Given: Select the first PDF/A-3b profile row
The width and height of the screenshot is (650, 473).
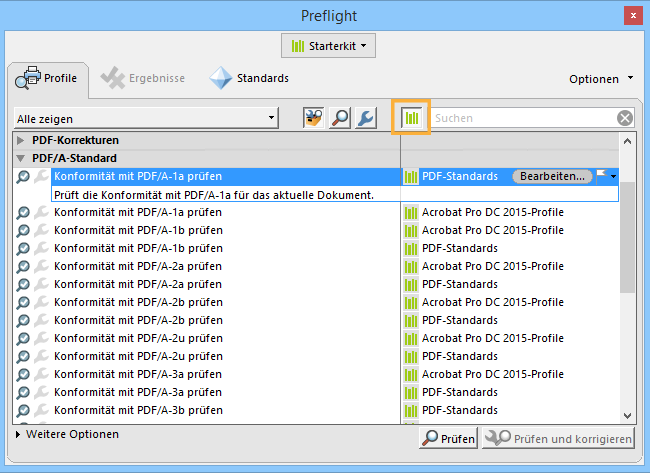Looking at the screenshot, I should point(138,410).
